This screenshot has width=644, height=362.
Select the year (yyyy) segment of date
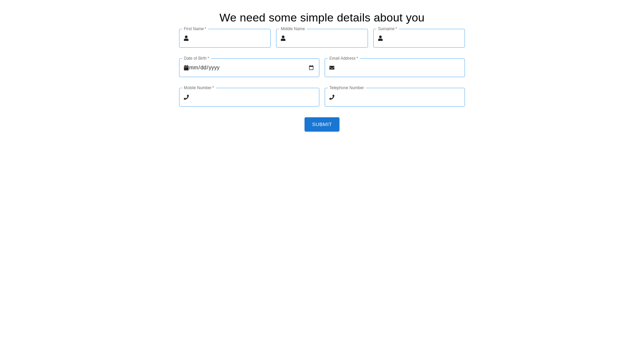214,68
